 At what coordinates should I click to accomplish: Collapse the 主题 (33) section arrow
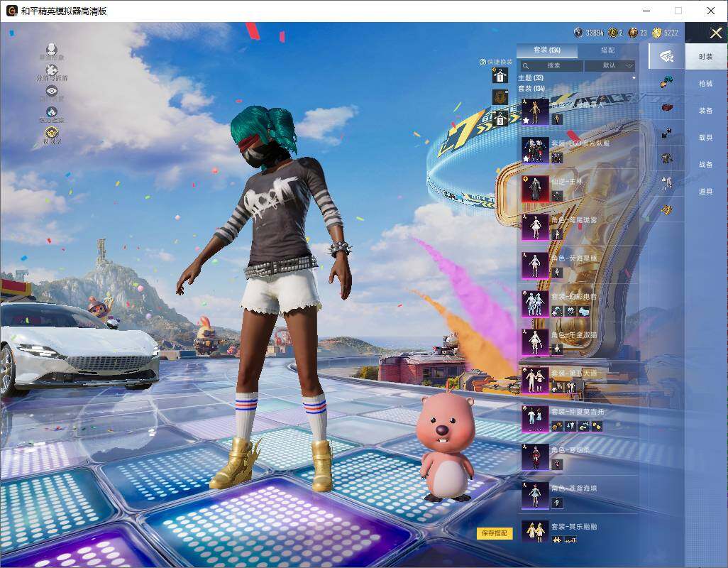tap(634, 78)
